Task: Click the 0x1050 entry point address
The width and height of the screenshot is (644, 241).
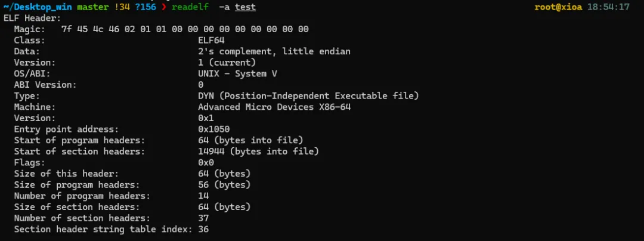Action: pos(213,129)
